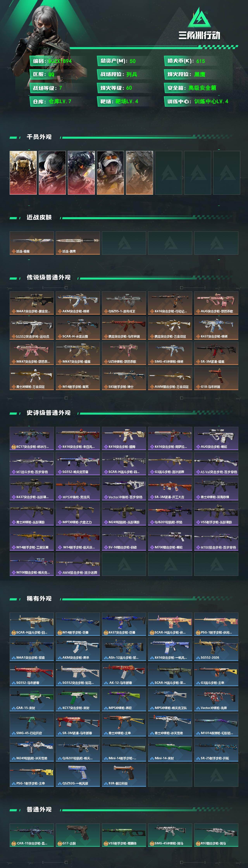Pick the G18-马年祥瑞 pistol skin
248x868 pixels.
216,378
